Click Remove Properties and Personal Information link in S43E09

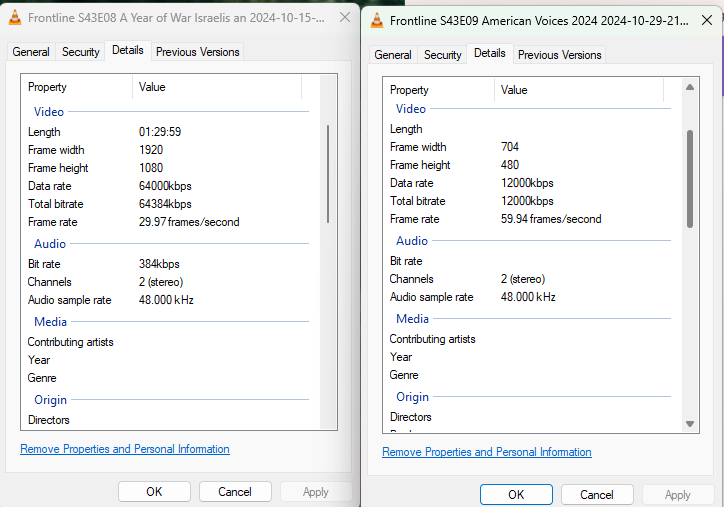click(x=487, y=453)
